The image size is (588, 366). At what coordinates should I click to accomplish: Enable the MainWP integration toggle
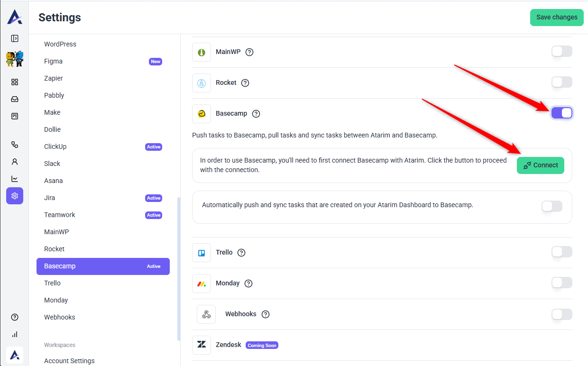(562, 51)
